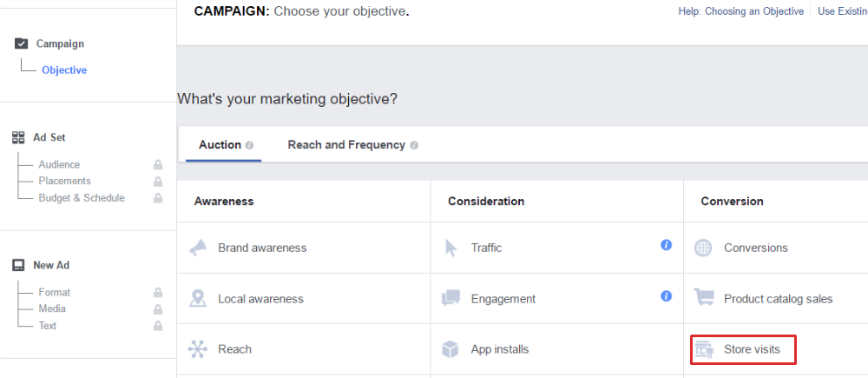Screen dimensions: 868x378
Task: Select the Product catalog sales cart icon
Action: click(704, 298)
